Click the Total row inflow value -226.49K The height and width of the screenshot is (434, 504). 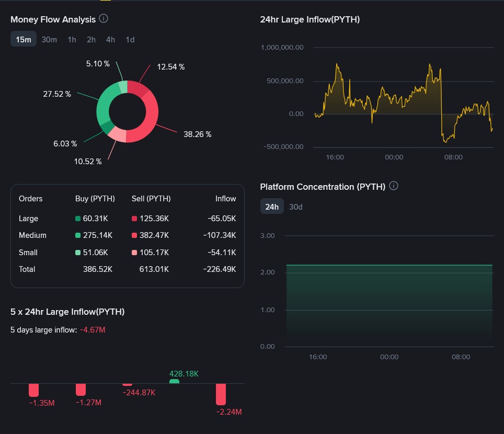click(219, 269)
